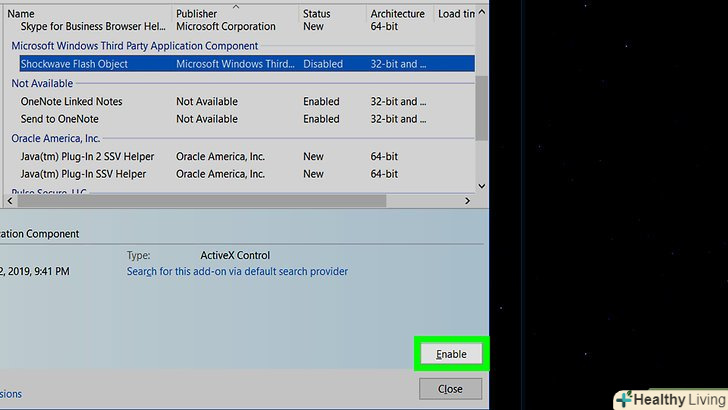Click the Load time column header
Screen dimensions: 728x410
(455, 14)
